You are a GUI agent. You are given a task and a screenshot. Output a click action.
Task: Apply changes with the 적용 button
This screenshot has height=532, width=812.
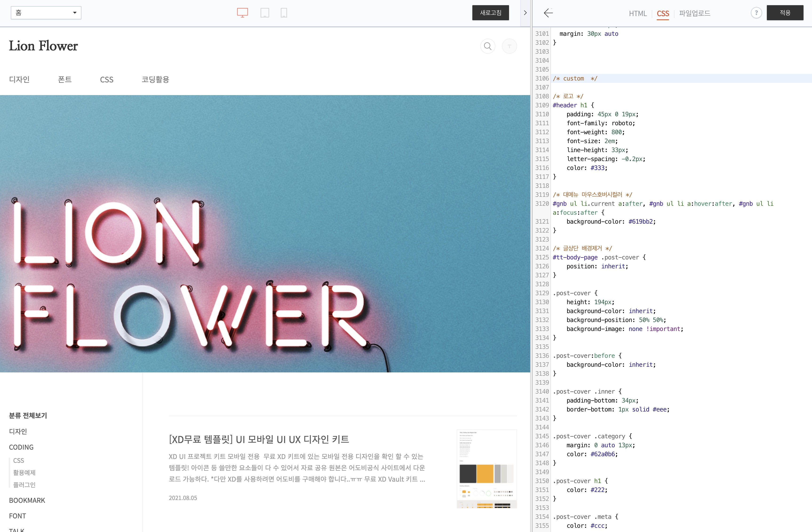[785, 13]
